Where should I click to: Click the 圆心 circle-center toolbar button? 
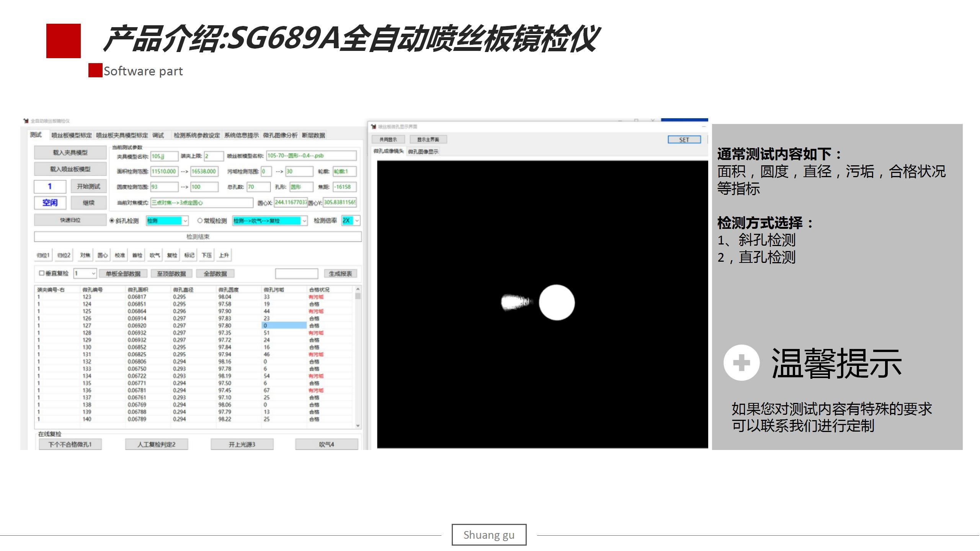coord(102,255)
